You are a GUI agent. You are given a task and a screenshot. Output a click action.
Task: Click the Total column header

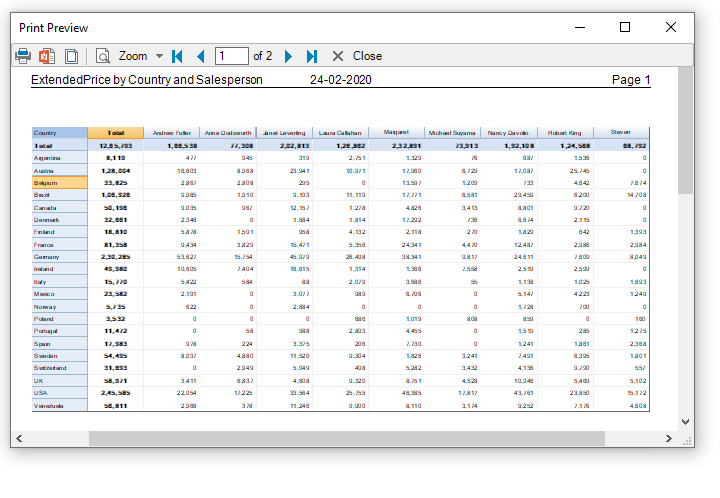coord(115,132)
